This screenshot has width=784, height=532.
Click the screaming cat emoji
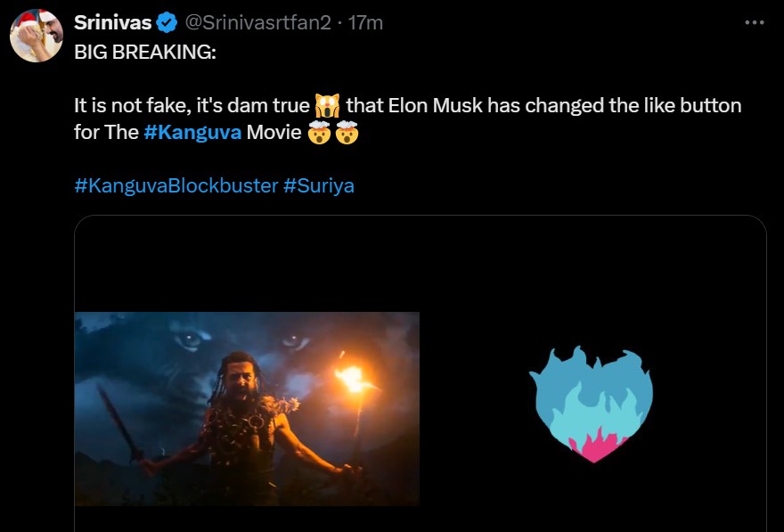[325, 106]
